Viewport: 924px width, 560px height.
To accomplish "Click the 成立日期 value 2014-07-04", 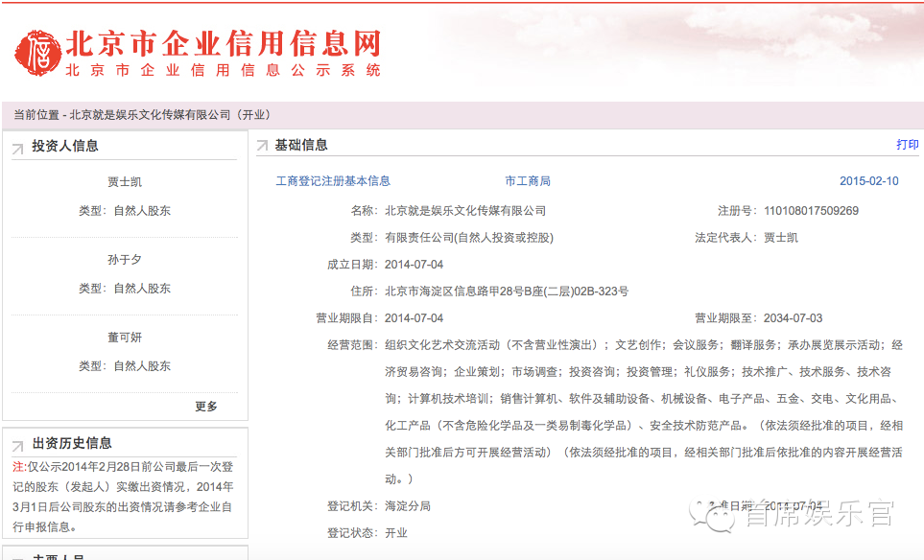I will point(414,265).
